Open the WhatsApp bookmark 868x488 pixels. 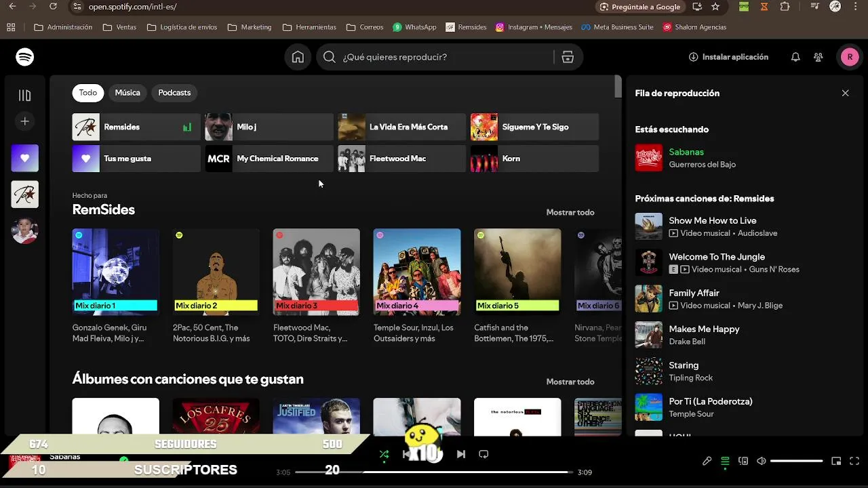click(x=414, y=27)
